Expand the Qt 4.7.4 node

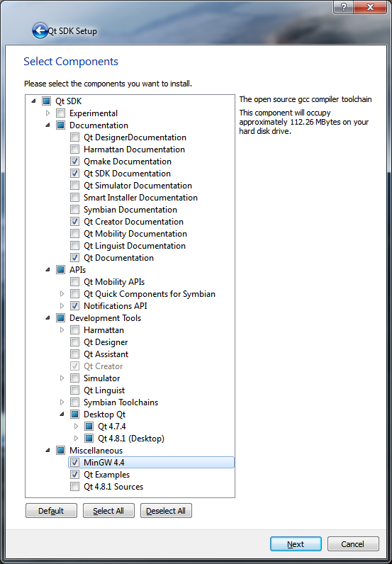pyautogui.click(x=76, y=427)
